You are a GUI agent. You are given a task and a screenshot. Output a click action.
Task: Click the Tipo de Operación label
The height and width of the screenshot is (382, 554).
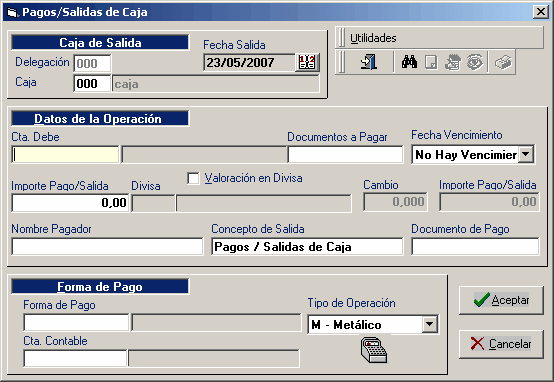[x=351, y=303]
